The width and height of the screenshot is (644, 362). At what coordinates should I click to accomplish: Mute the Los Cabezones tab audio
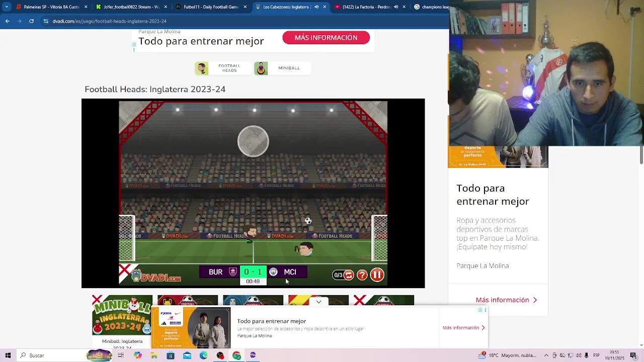pyautogui.click(x=316, y=7)
